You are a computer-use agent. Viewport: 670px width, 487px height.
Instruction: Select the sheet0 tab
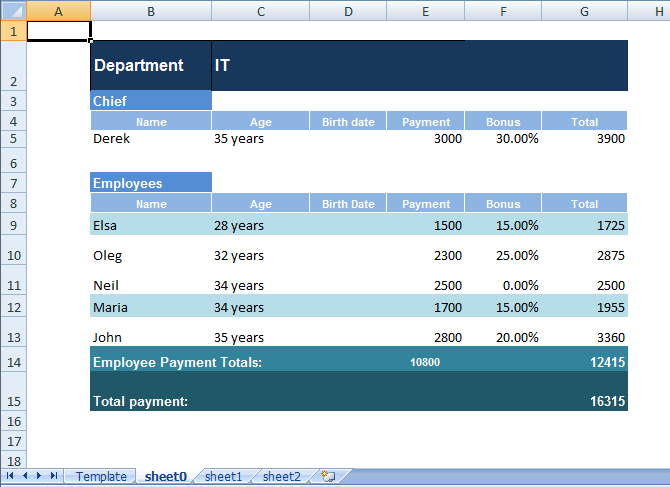tap(166, 476)
